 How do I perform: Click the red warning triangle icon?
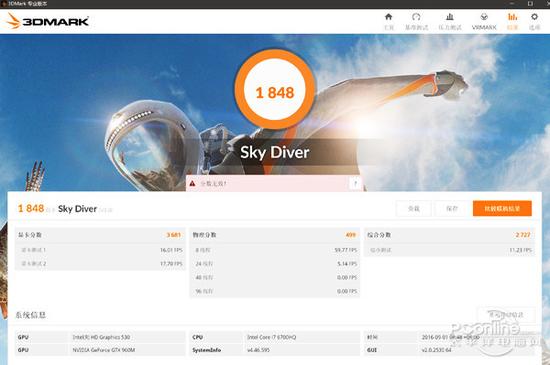[x=192, y=183]
